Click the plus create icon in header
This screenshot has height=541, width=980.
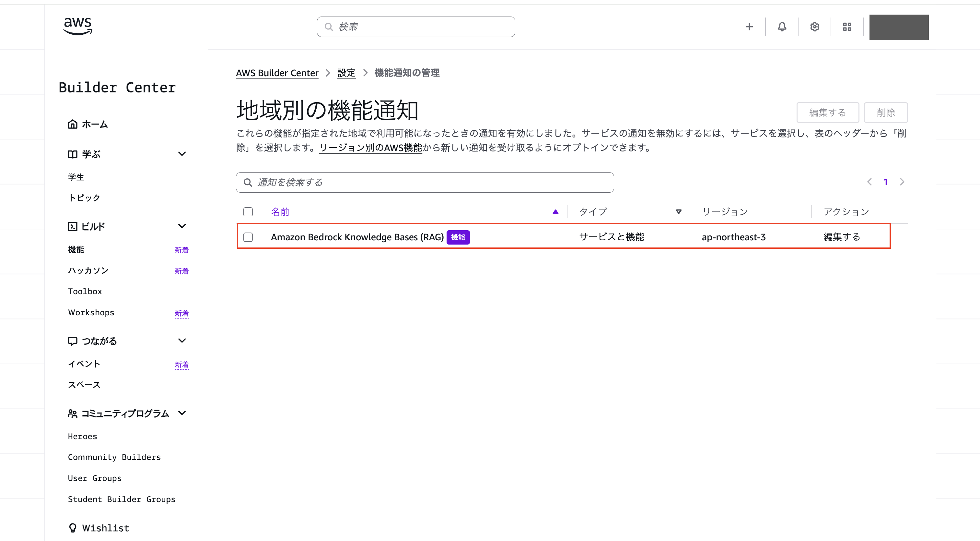(749, 27)
